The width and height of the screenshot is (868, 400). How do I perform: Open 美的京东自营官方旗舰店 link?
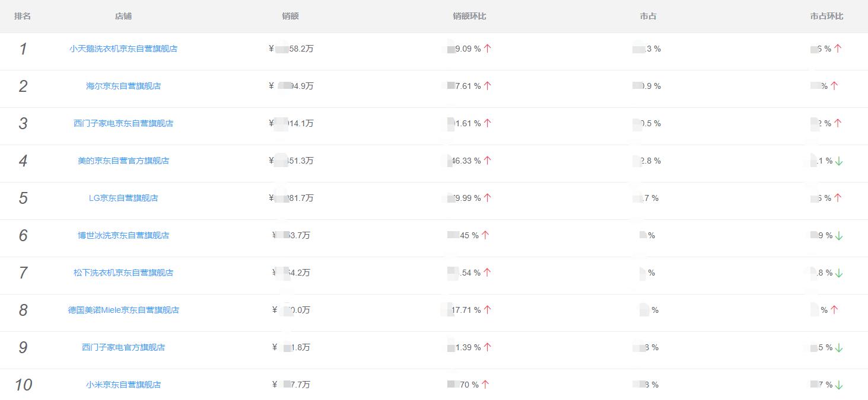[x=123, y=161]
